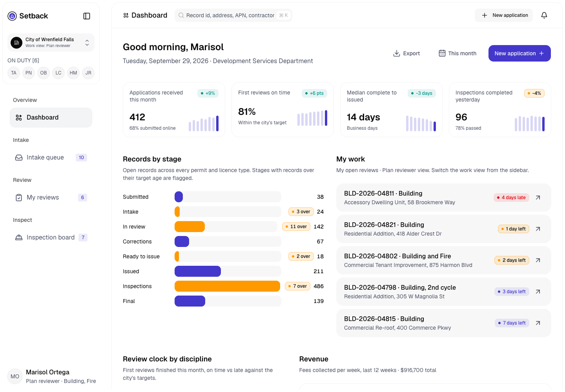Image resolution: width=565 pixels, height=392 pixels.
Task: Focus the record search field
Action: (x=233, y=15)
